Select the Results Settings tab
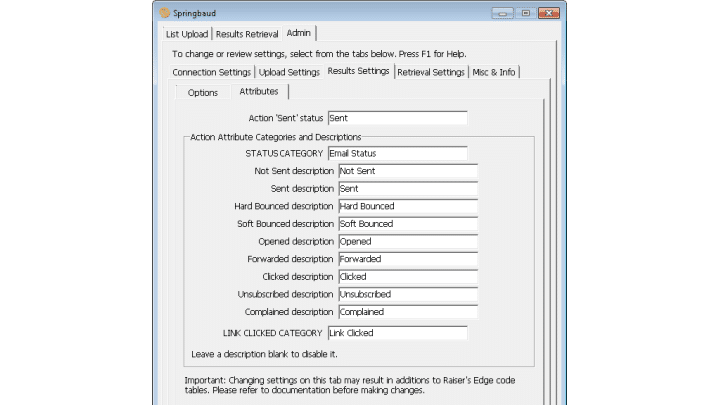Image resolution: width=720 pixels, height=405 pixels. 359,71
